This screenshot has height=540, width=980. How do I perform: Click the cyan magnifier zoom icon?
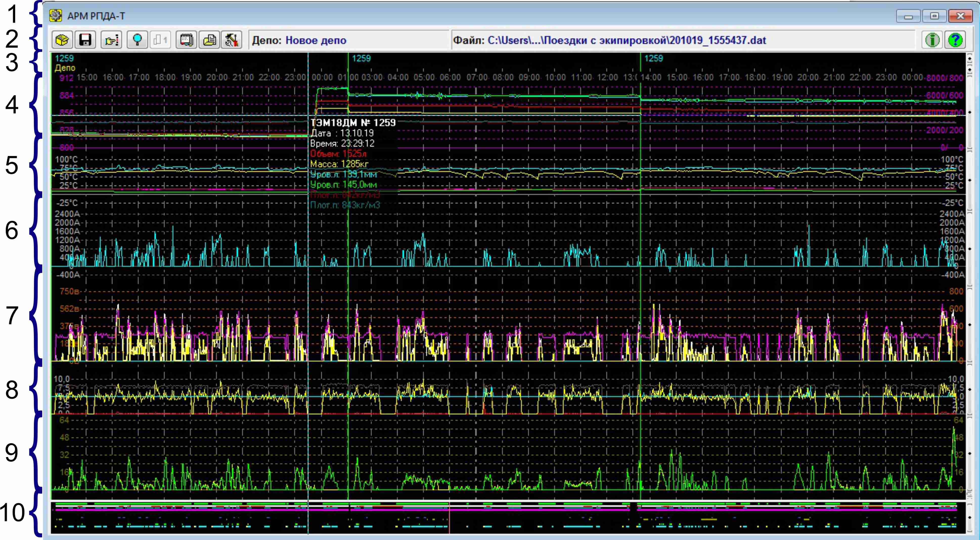[137, 40]
